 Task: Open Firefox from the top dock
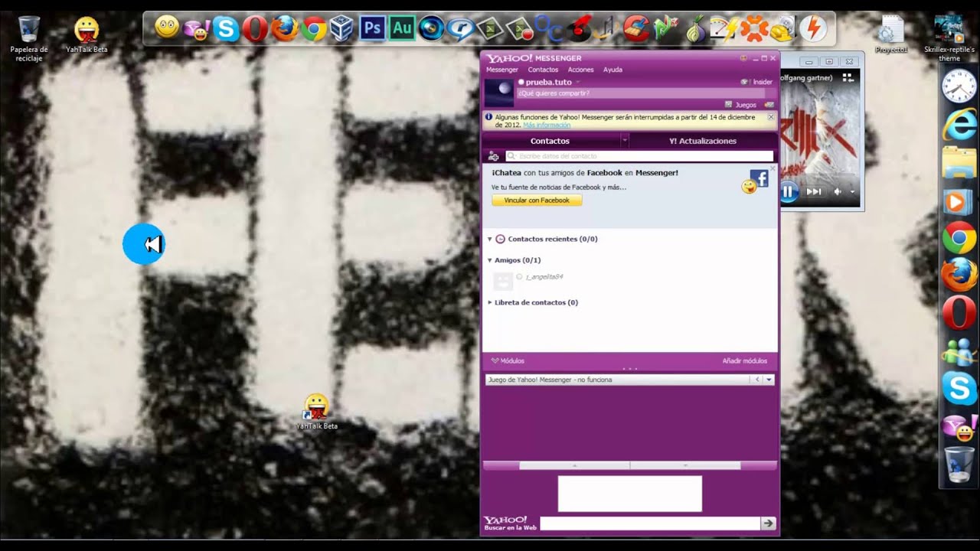click(x=284, y=29)
